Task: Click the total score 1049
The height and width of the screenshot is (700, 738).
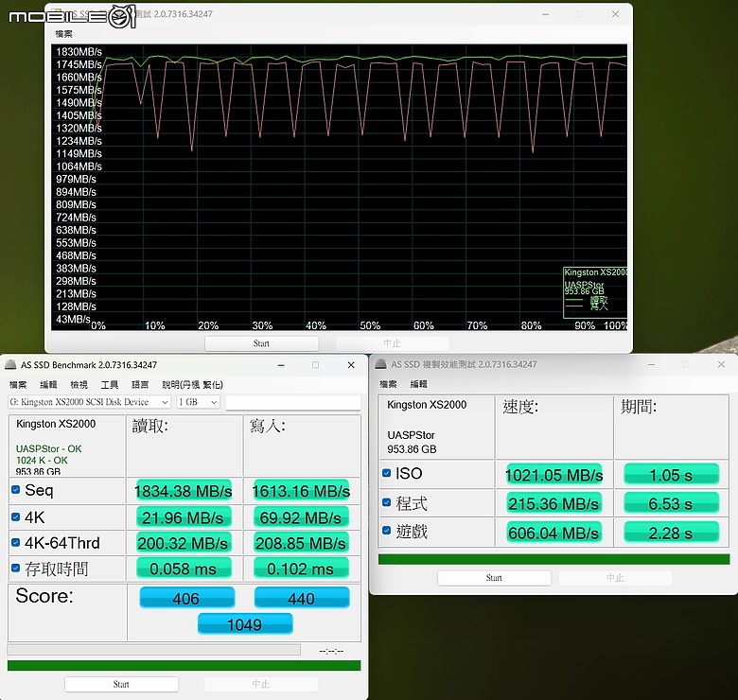Action: [x=245, y=624]
